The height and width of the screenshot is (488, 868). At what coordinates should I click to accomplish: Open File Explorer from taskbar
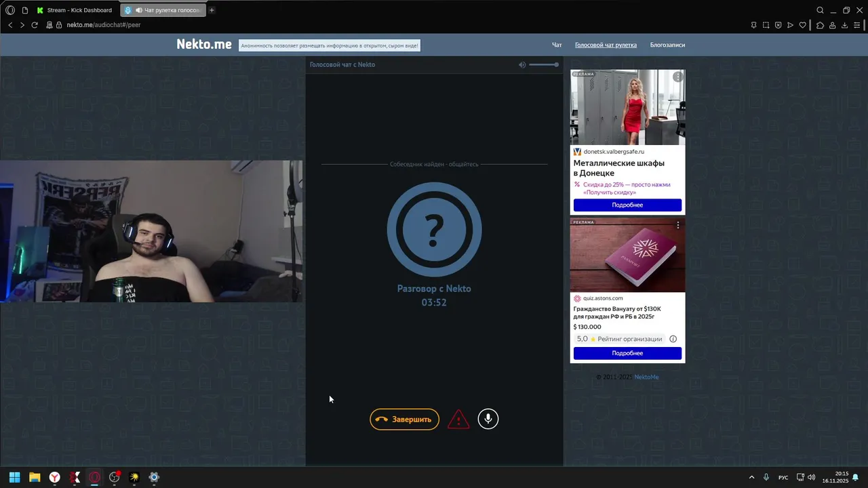click(35, 477)
